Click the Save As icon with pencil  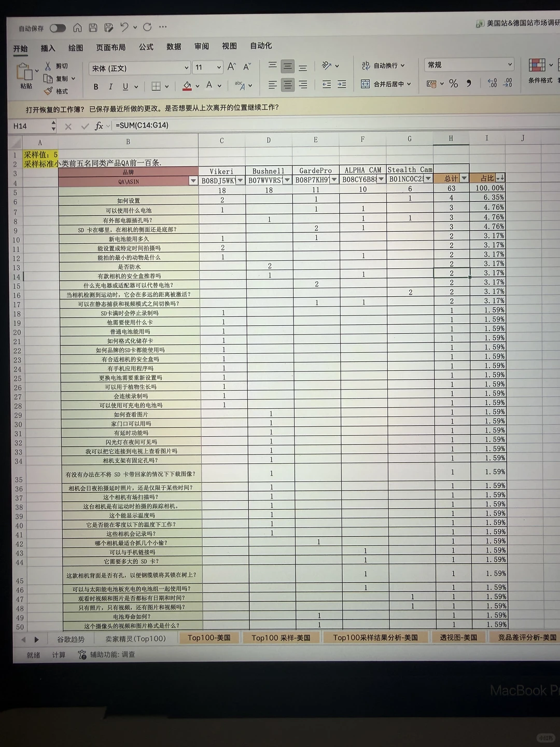[x=108, y=27]
